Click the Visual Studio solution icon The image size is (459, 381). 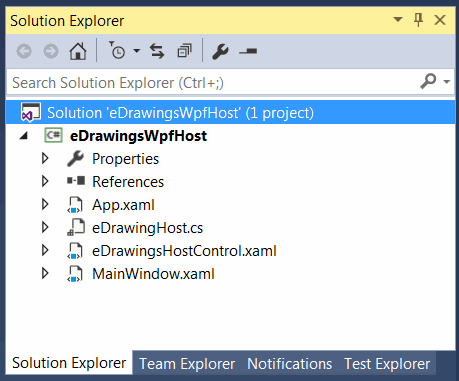[31, 112]
